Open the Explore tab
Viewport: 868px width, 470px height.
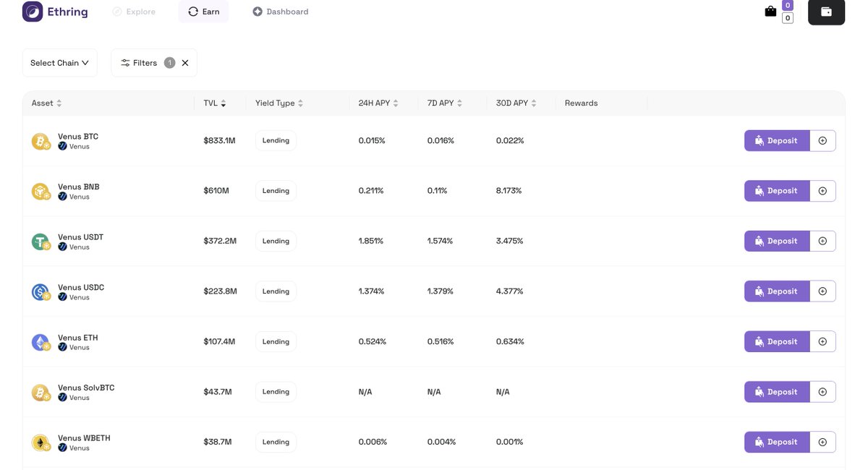[x=134, y=12]
